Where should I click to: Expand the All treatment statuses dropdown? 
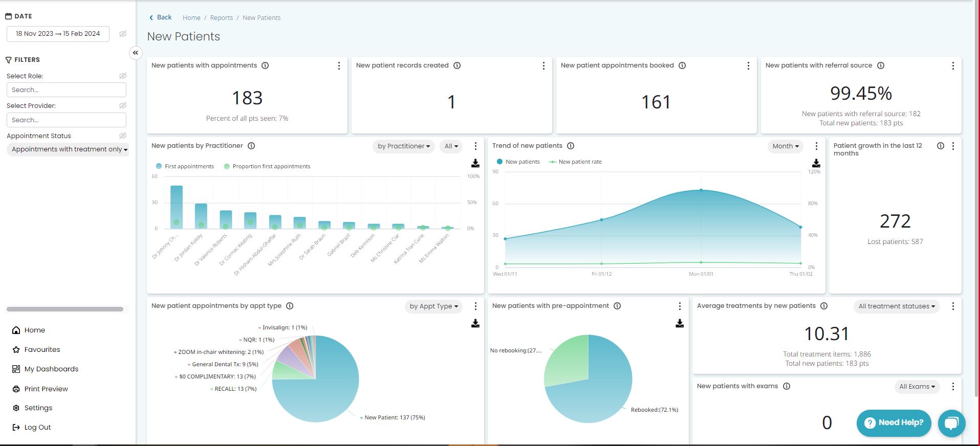[896, 306]
